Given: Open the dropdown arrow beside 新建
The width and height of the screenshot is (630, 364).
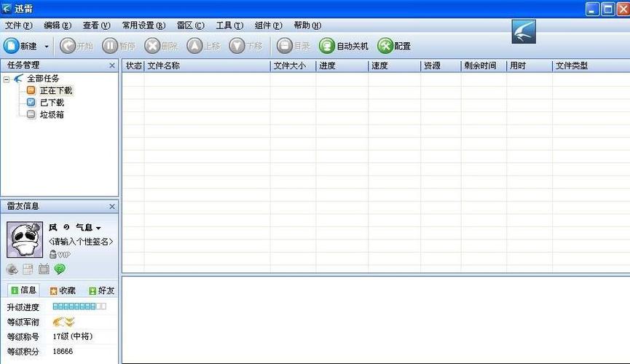Looking at the screenshot, I should point(47,46).
